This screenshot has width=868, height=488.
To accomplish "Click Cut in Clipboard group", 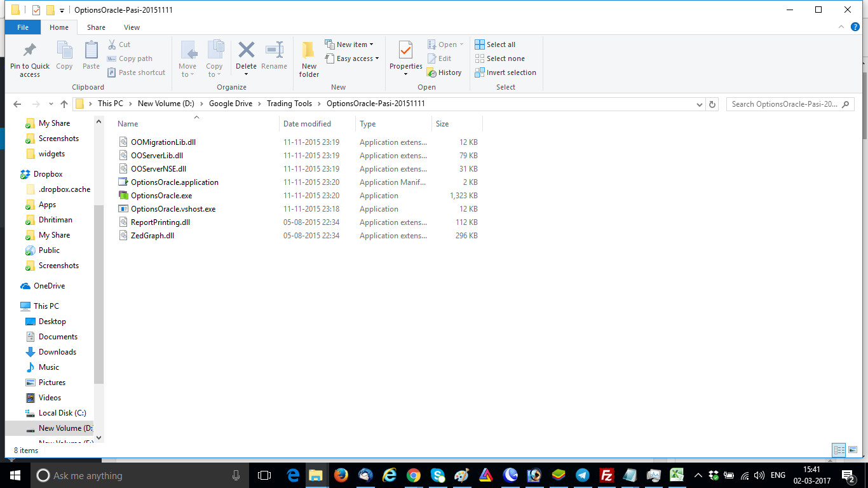I will [119, 44].
